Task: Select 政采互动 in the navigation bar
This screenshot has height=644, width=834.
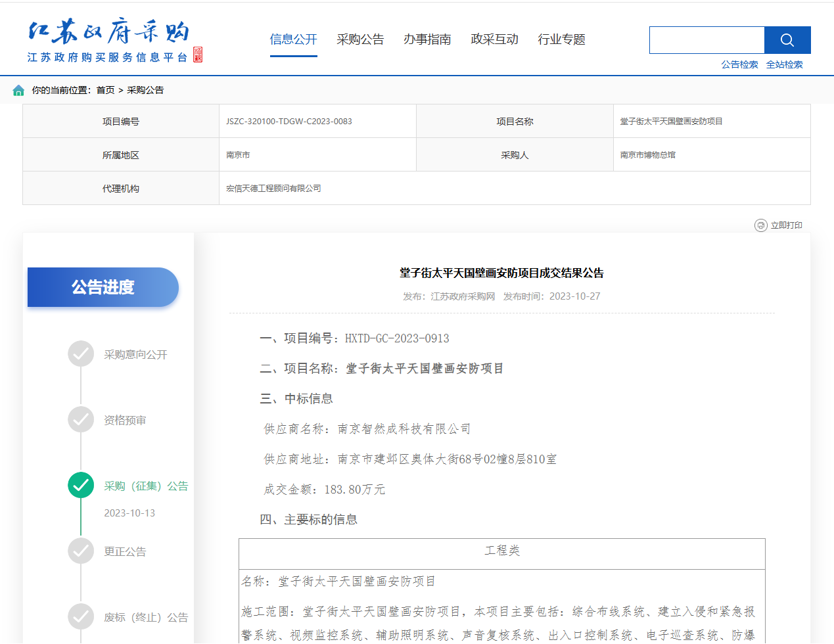Action: coord(494,39)
